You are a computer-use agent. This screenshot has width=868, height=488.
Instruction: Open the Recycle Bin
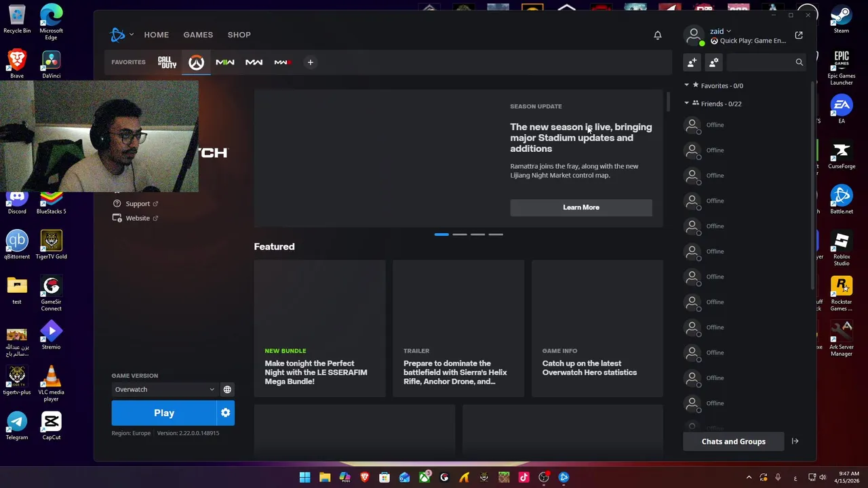[17, 19]
